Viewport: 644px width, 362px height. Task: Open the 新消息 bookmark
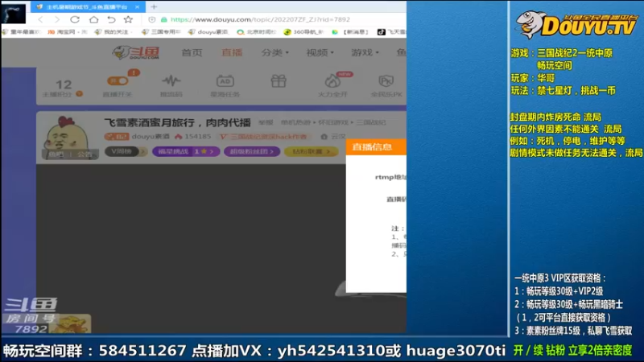(x=351, y=31)
